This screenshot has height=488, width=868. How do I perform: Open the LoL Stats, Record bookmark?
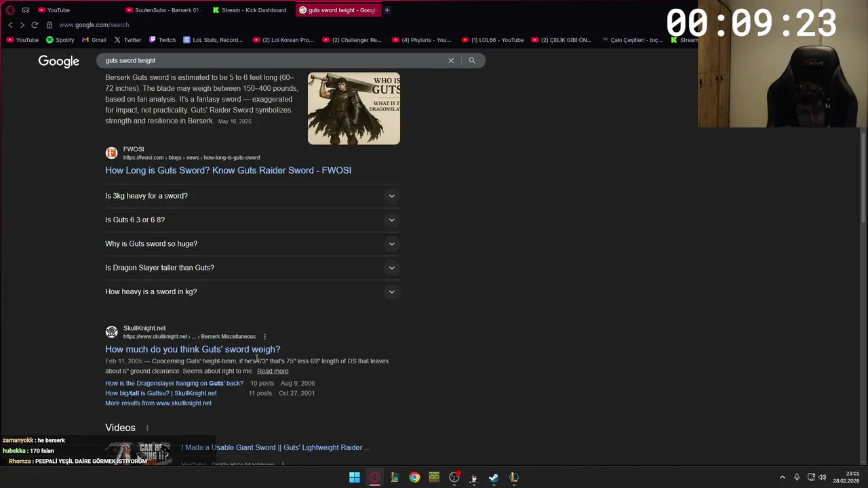(x=213, y=40)
